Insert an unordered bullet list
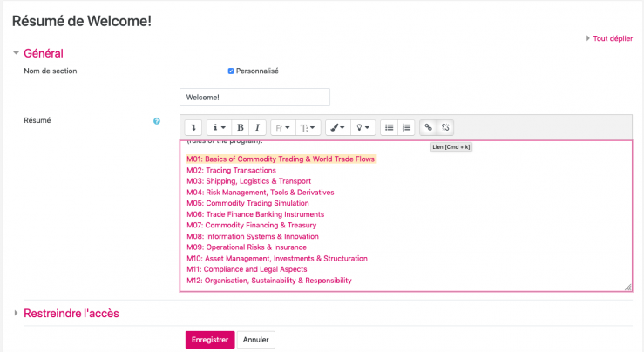 point(390,127)
